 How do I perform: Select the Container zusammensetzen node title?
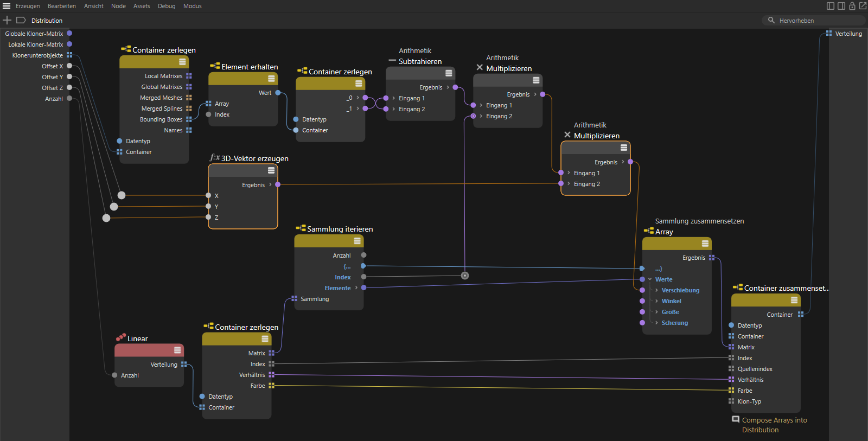[x=785, y=288]
